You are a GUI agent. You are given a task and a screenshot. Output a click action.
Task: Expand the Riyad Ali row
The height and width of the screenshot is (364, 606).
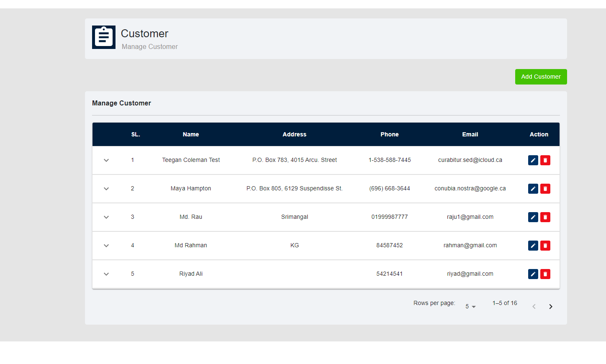coord(106,274)
